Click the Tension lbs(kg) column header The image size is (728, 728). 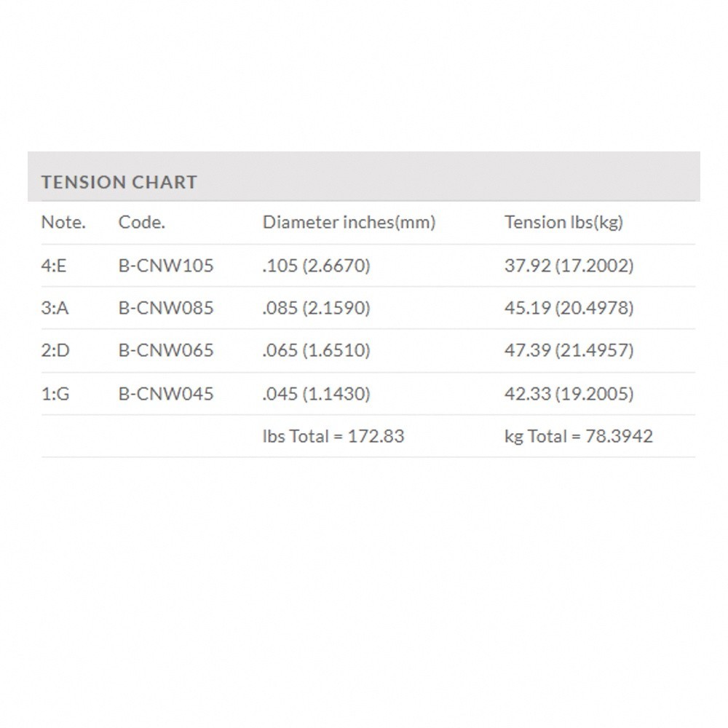tap(563, 223)
